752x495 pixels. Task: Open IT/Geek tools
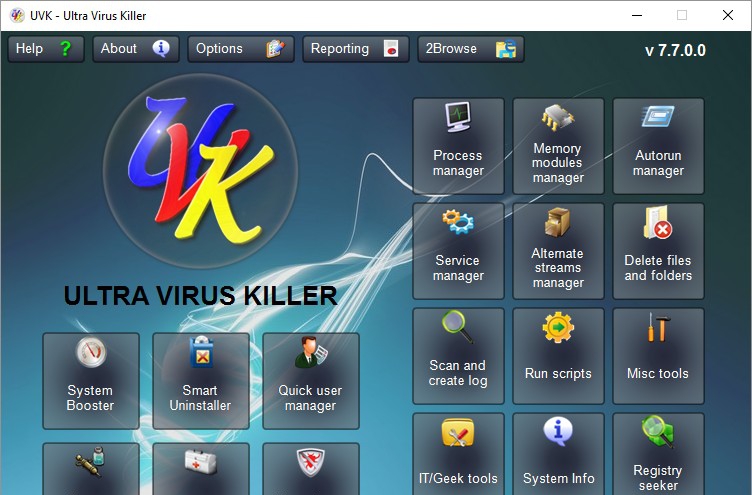458,454
